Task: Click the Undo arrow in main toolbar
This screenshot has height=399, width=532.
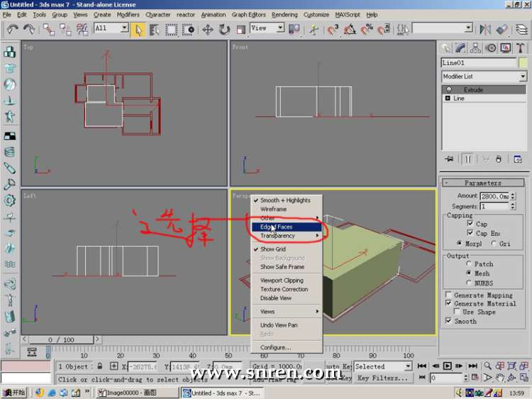Action: click(13, 29)
